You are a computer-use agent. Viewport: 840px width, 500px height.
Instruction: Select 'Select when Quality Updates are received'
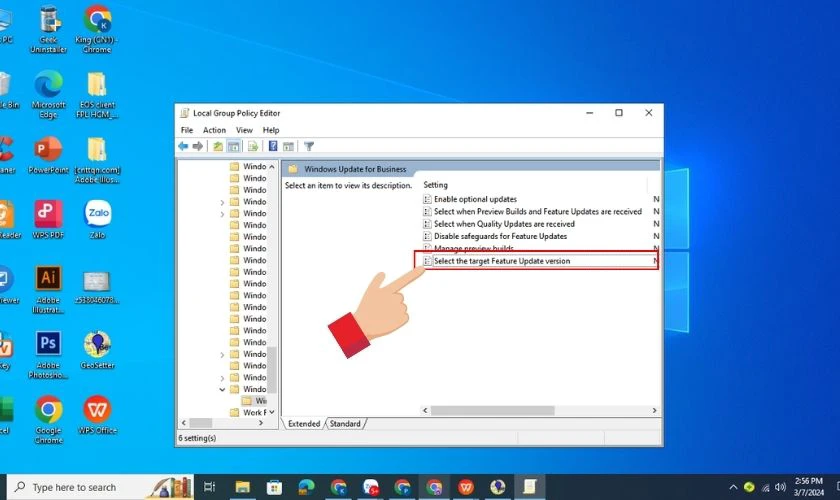(504, 224)
